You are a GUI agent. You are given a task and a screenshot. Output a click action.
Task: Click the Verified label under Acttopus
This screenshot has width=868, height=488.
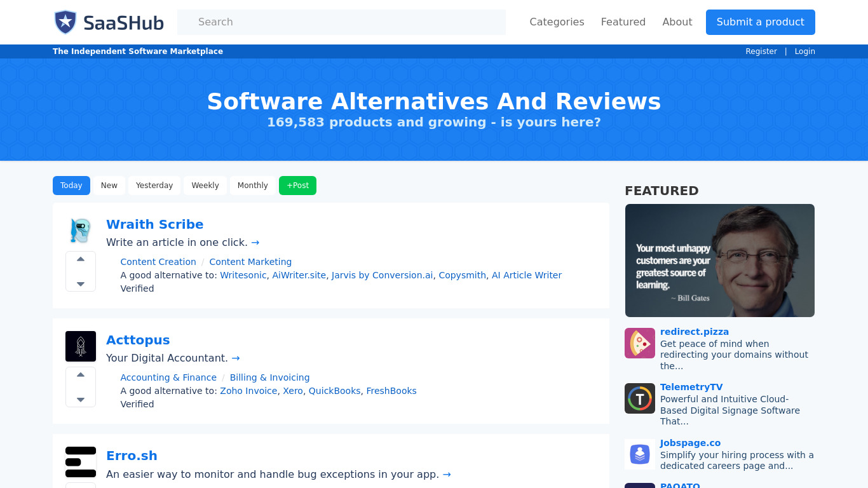click(x=137, y=404)
